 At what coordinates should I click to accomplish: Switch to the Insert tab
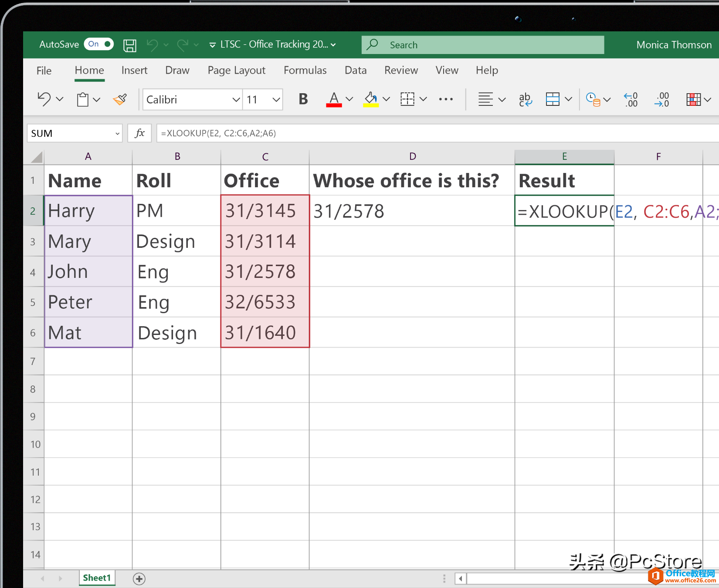(x=134, y=71)
